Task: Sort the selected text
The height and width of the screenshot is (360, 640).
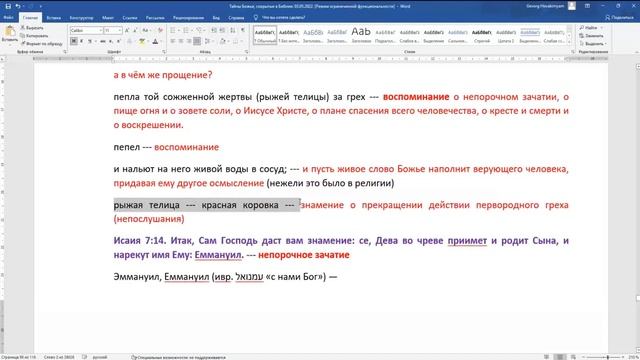Action: [233, 30]
